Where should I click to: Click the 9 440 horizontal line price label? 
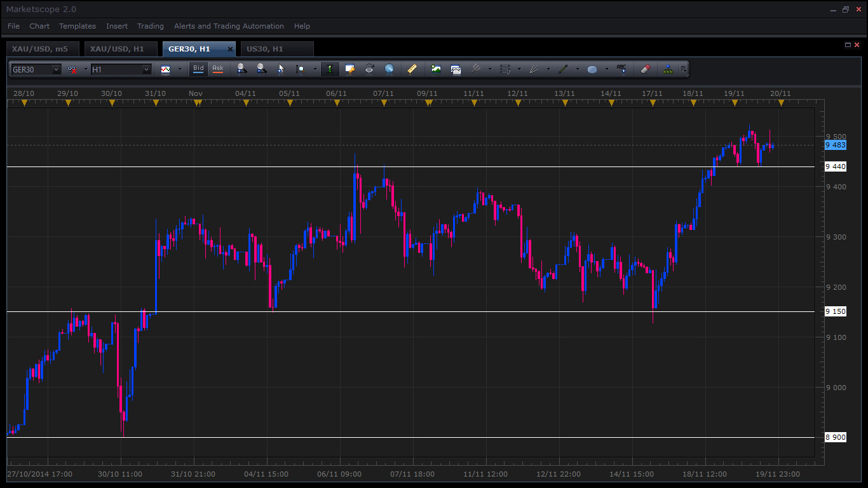pos(835,166)
